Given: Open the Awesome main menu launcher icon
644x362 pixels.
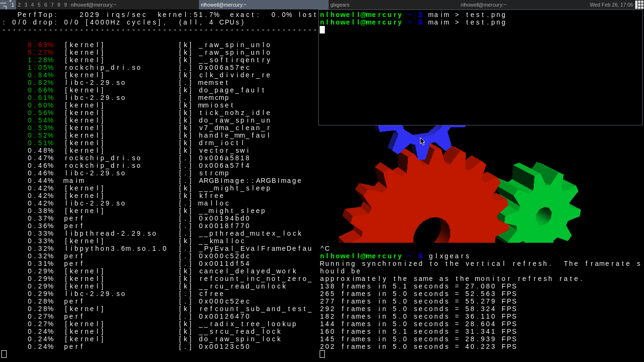Looking at the screenshot, I should (4, 5).
